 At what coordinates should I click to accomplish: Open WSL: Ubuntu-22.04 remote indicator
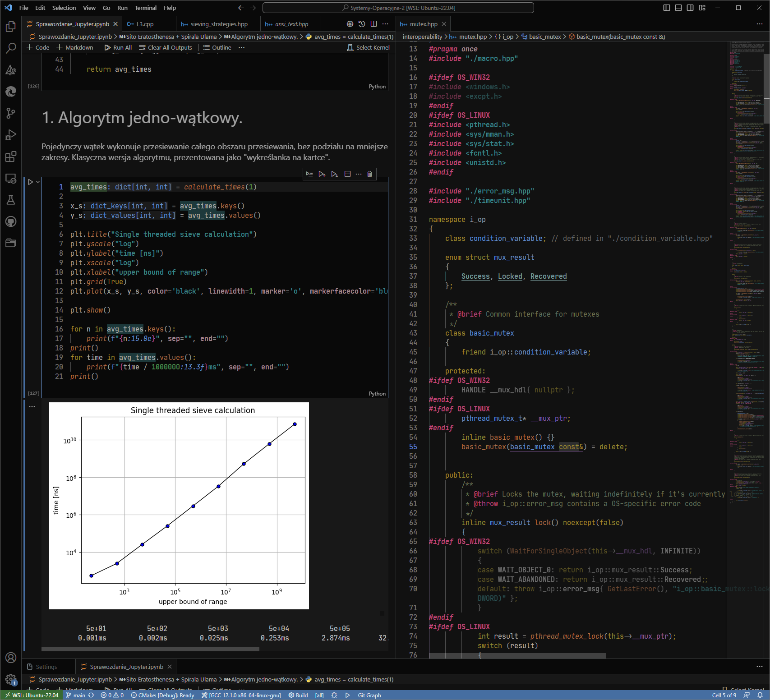(x=32, y=695)
